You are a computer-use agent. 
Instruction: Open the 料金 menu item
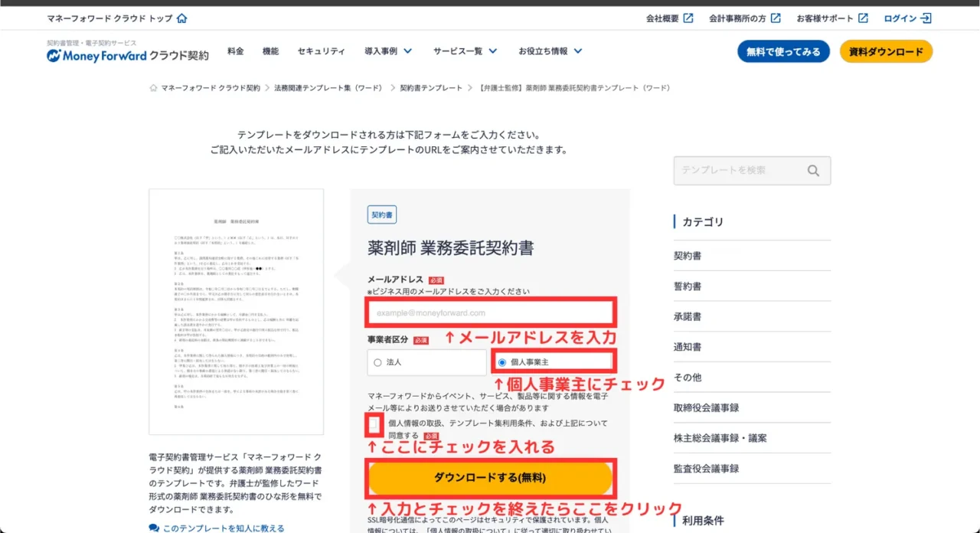236,51
